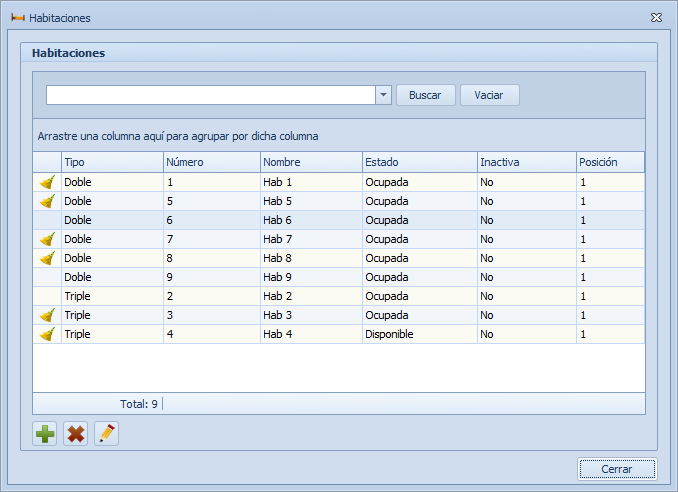Click the broom icon on Hab 1 row

point(47,182)
